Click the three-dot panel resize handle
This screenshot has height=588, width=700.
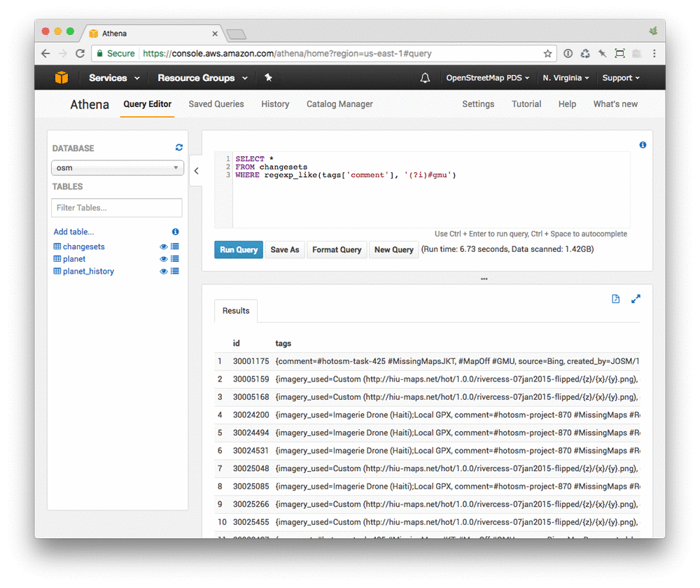click(x=484, y=279)
